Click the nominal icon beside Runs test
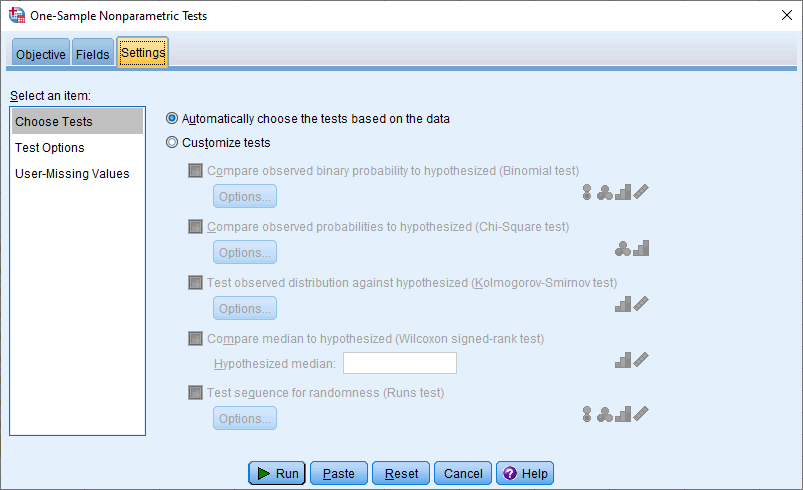The height and width of the screenshot is (490, 803). coord(604,414)
